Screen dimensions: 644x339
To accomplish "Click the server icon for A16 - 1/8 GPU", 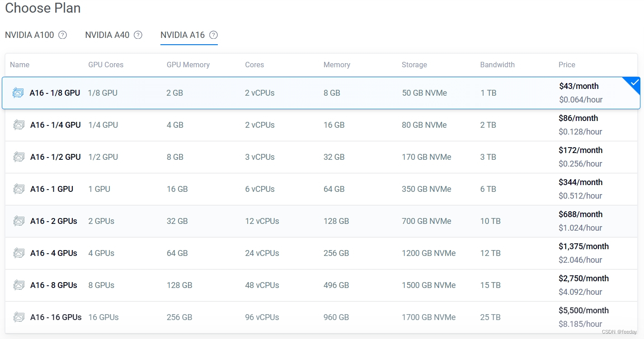I will coord(18,93).
